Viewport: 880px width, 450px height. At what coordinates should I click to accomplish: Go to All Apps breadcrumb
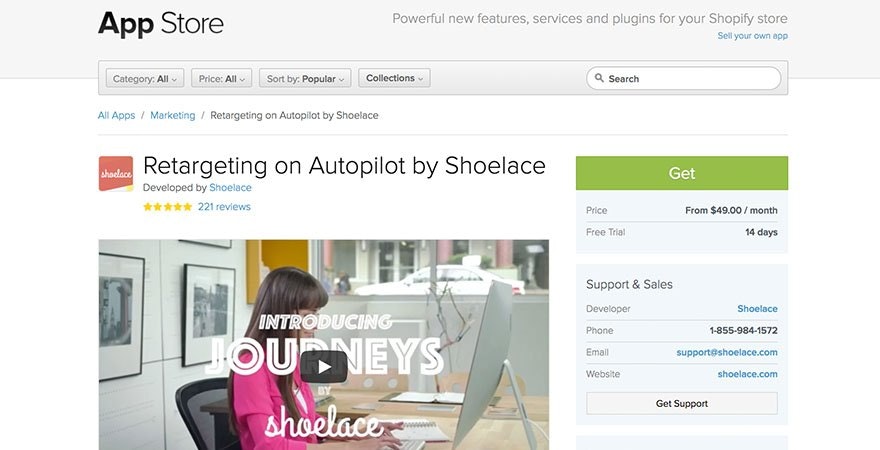[116, 115]
